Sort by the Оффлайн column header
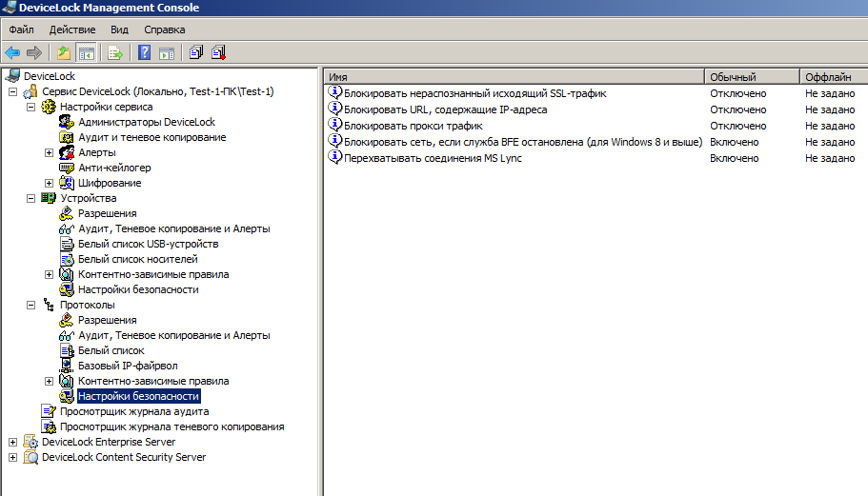The image size is (868, 496). [x=834, y=77]
